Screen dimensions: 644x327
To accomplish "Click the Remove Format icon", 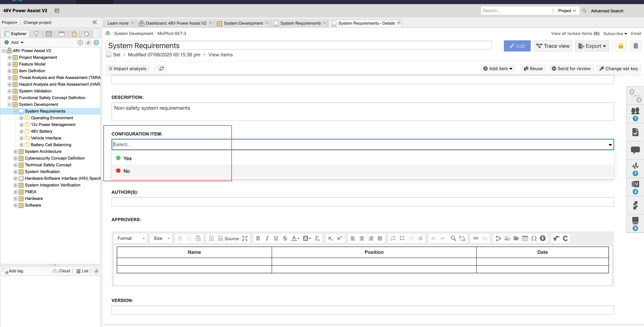I will coord(317,238).
